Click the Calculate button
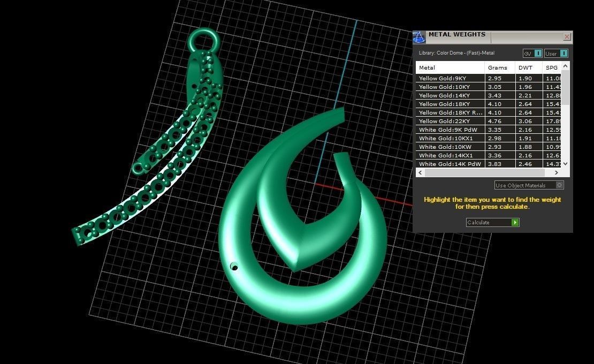 [x=492, y=222]
